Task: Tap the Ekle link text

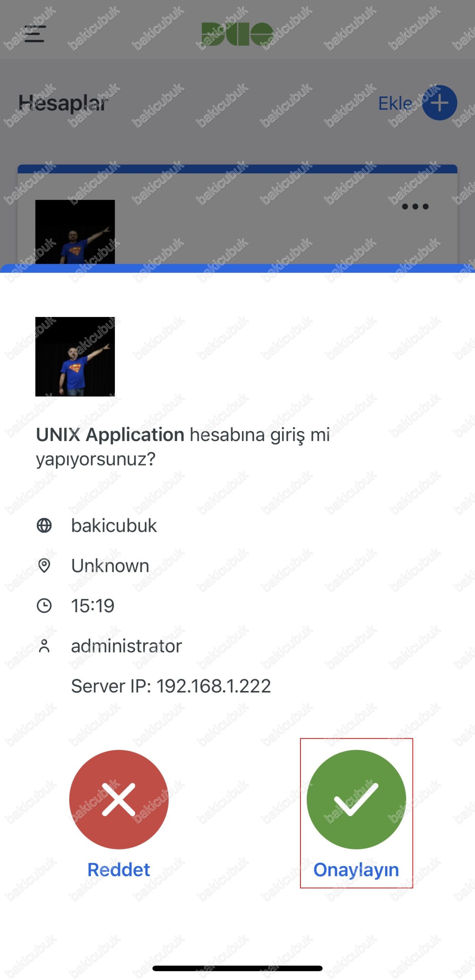Action: 395,103
